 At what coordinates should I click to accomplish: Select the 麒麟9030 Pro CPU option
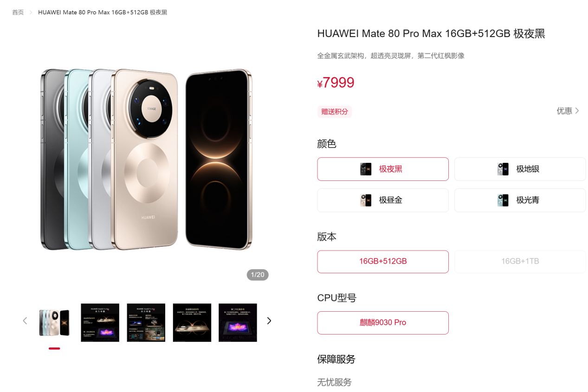pyautogui.click(x=383, y=323)
